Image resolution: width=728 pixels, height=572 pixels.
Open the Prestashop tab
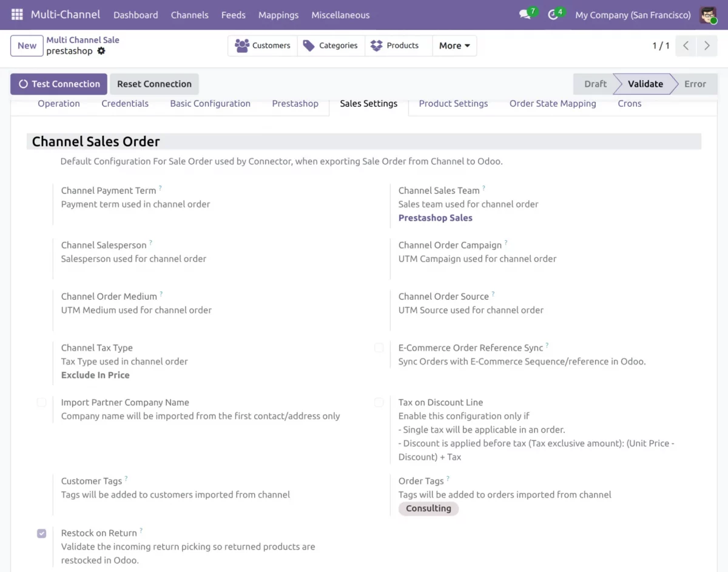pyautogui.click(x=295, y=104)
